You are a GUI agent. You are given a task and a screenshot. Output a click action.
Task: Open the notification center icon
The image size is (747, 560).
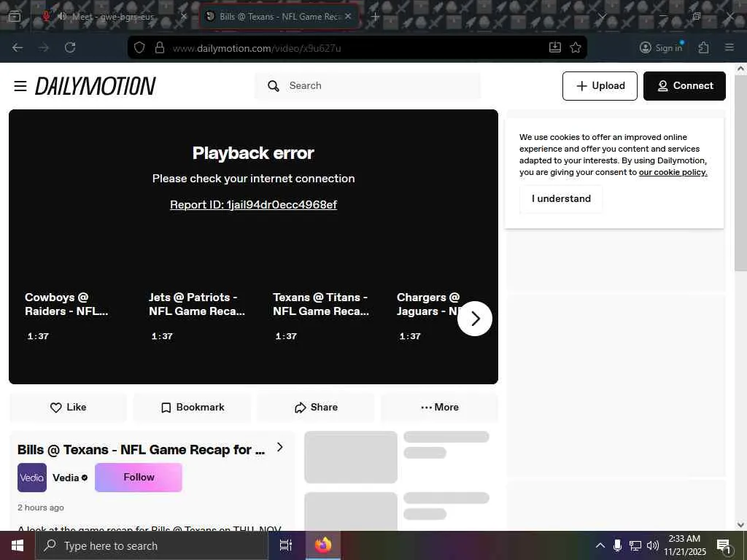(x=724, y=545)
